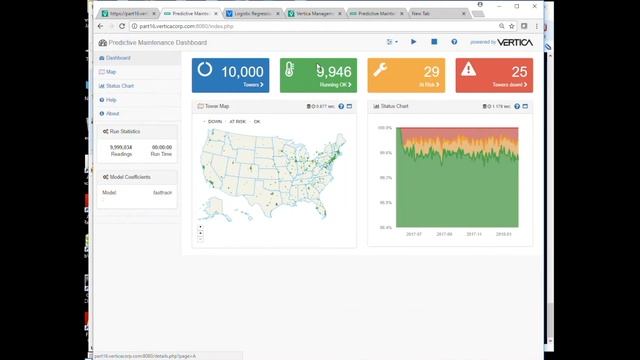This screenshot has width=640, height=360.
Task: Click the site info icon in address bar
Action: coord(134,26)
